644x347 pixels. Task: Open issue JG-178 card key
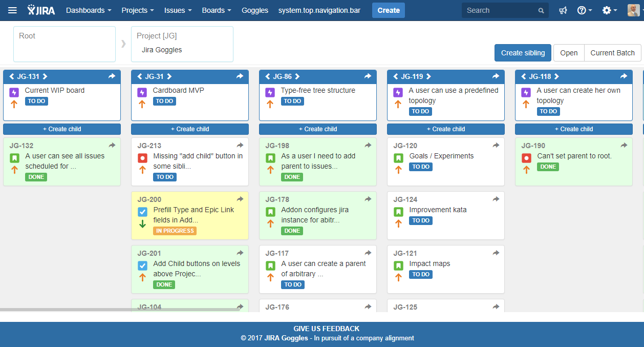click(277, 199)
